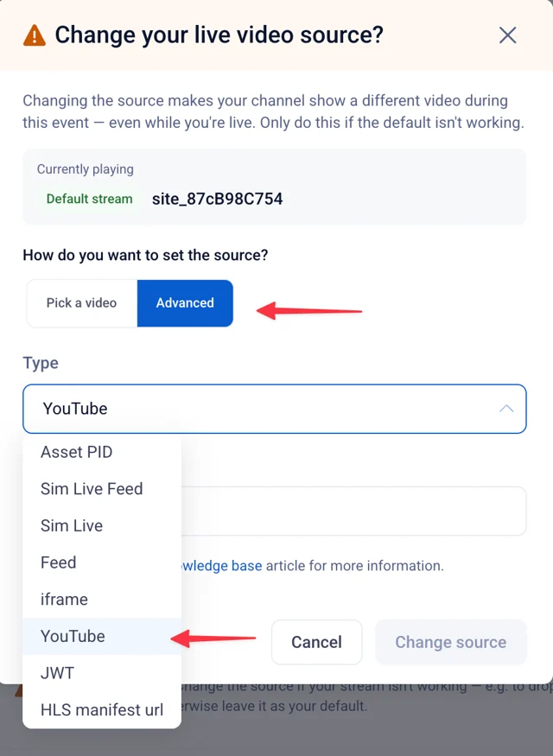This screenshot has height=756, width=553.
Task: Choose HLS manifest url option
Action: coord(102,709)
